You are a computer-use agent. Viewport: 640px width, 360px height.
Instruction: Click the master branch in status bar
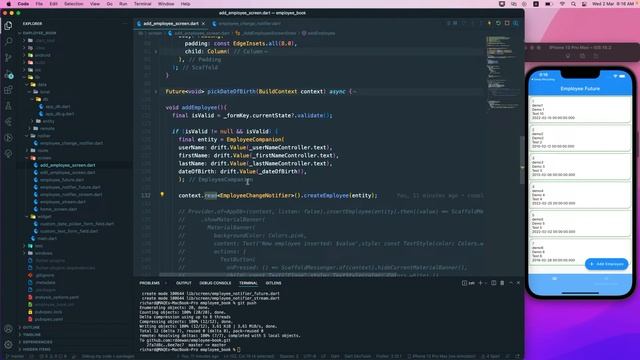tap(17, 356)
